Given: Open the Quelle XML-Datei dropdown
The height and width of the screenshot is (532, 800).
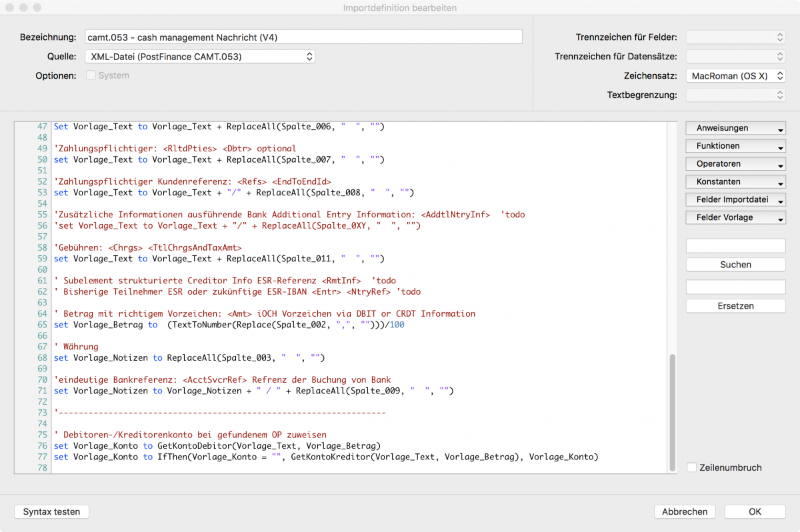Looking at the screenshot, I should click(x=199, y=57).
